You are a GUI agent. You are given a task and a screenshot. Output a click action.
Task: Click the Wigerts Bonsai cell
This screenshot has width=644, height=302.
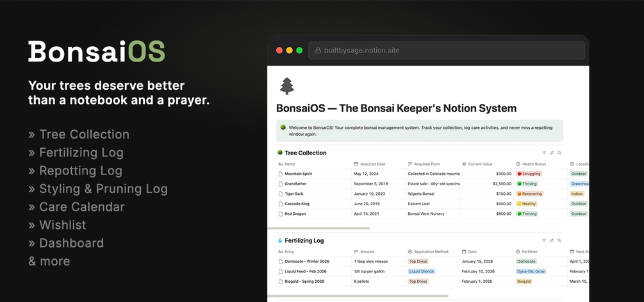tap(433, 194)
